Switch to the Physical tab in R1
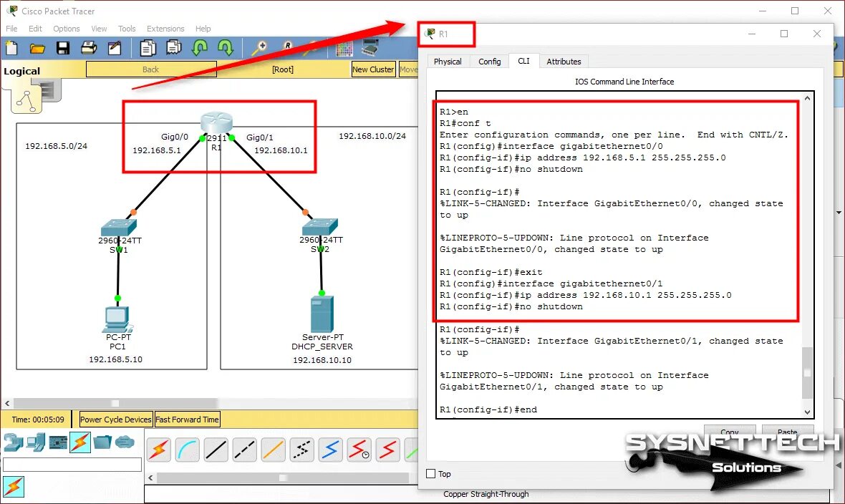Viewport: 845px width, 504px height. 448,62
